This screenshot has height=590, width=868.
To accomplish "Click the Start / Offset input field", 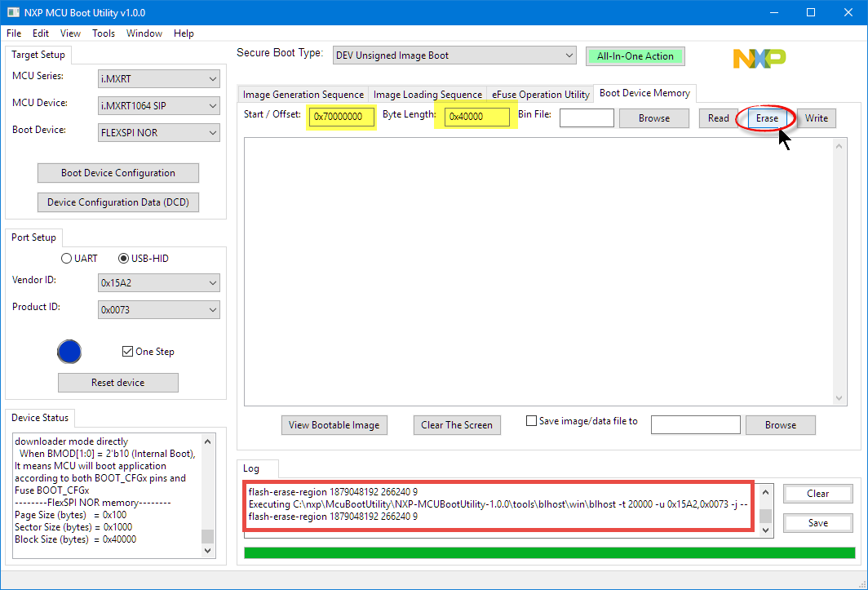I will pos(342,117).
